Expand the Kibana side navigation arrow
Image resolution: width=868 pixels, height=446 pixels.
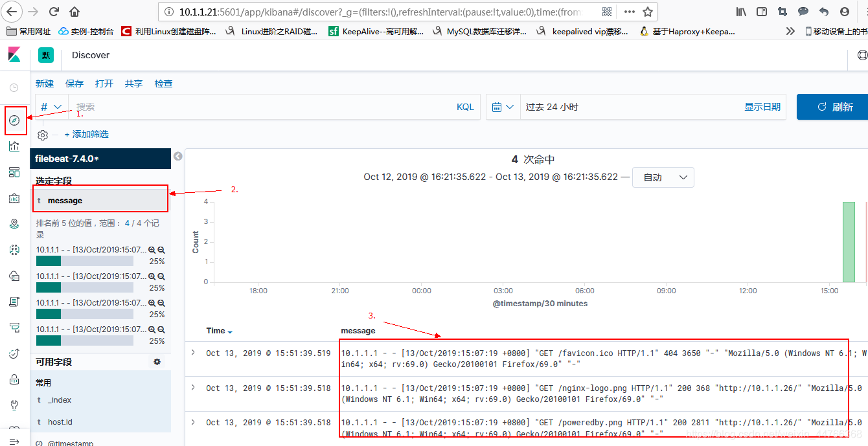(x=14, y=441)
